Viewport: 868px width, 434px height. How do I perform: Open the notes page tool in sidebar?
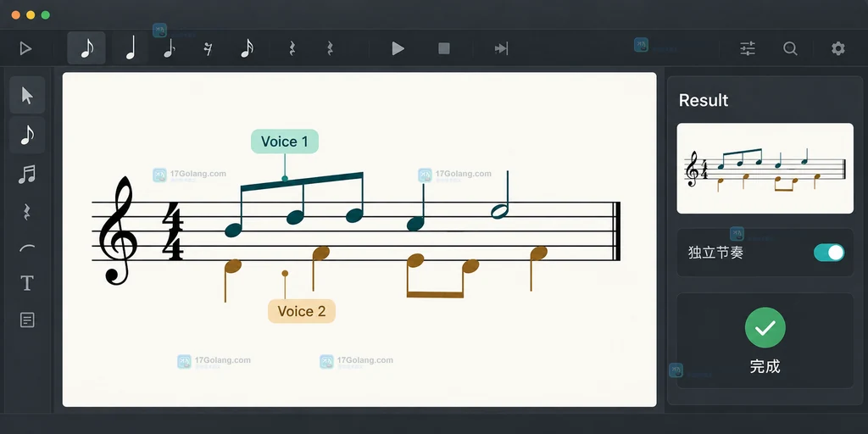click(27, 320)
